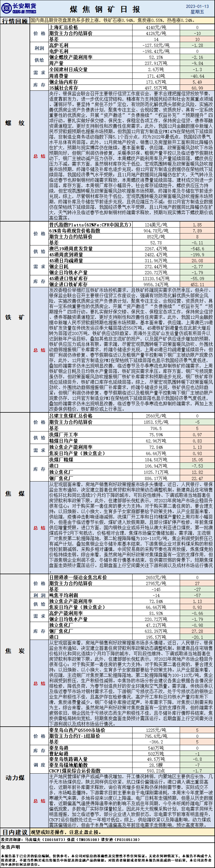Select the value 593.23点
Screen dimensions: 215x868
(156, 771)
